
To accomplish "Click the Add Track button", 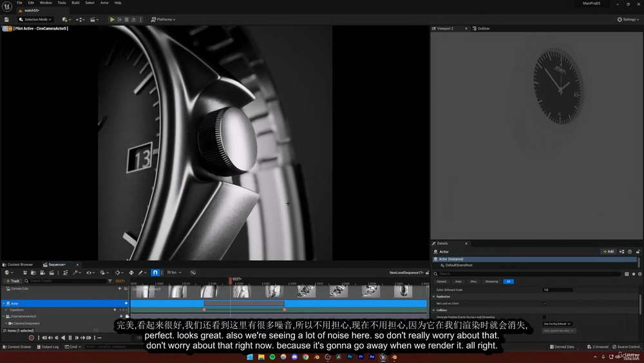I will (x=13, y=280).
